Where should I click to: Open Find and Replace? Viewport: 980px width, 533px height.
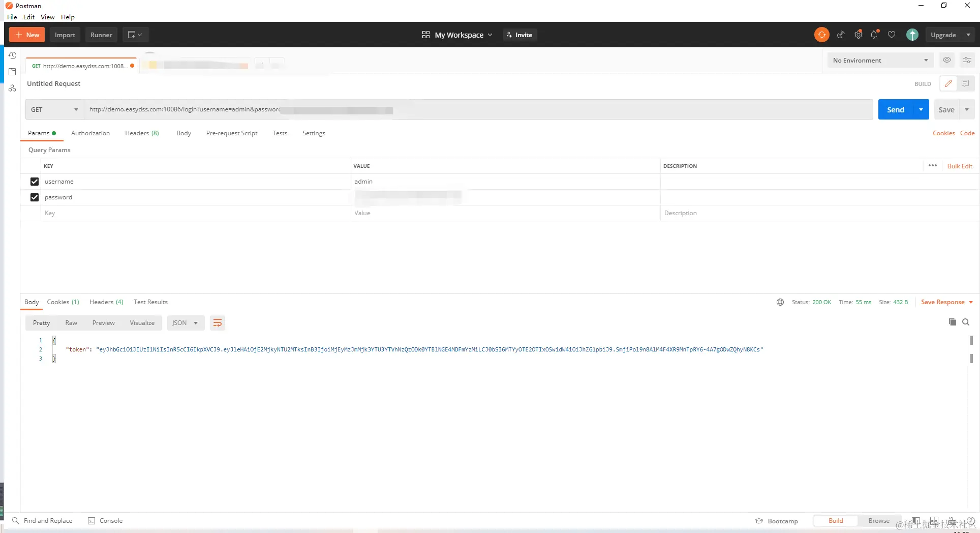[x=42, y=521]
